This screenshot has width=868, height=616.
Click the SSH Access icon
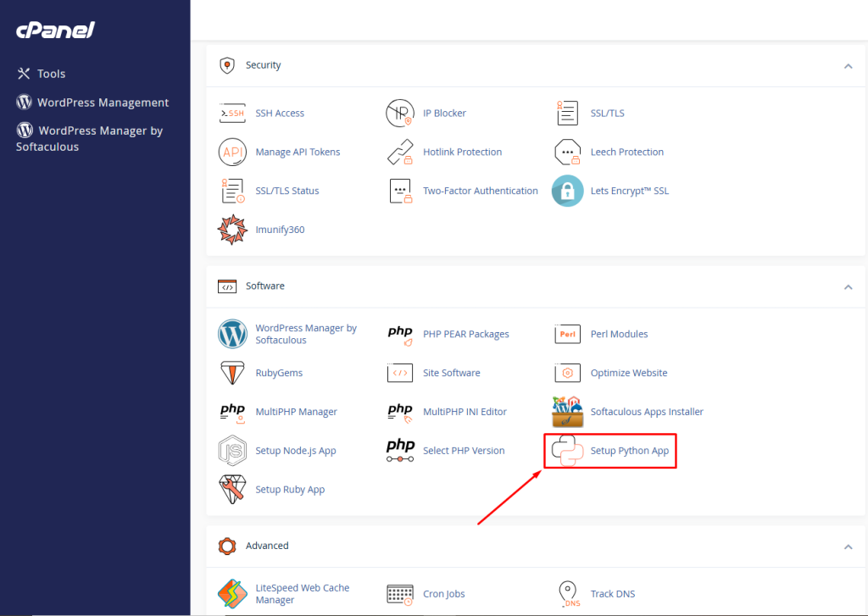coord(232,113)
